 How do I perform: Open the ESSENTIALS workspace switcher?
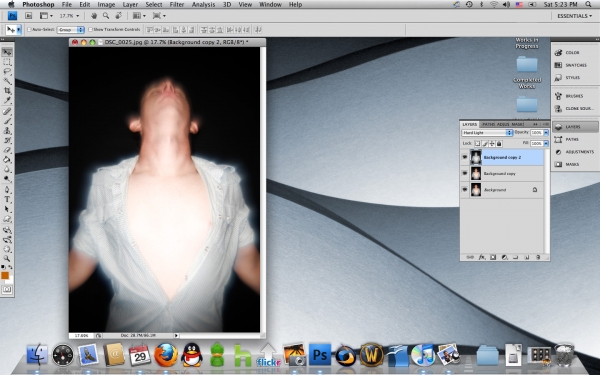(574, 16)
